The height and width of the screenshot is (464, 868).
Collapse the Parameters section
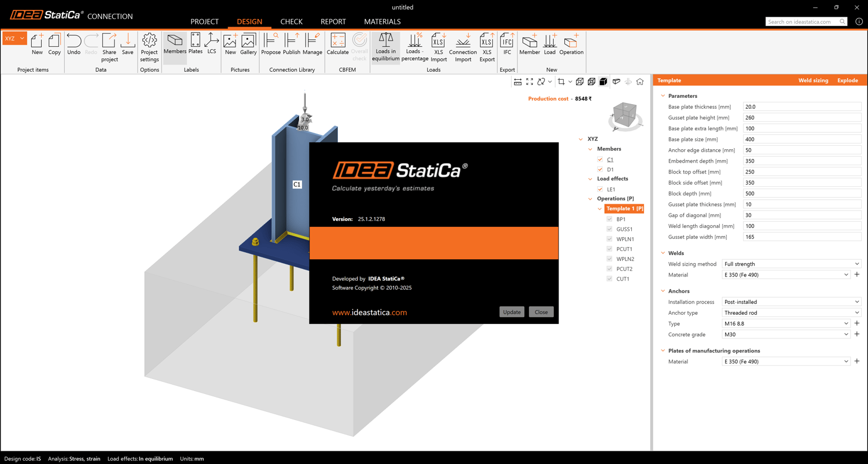tap(663, 96)
